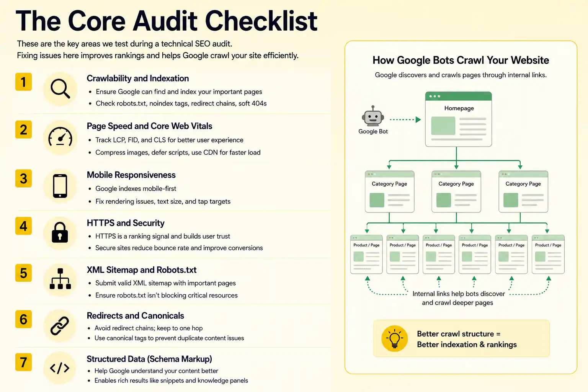Select the first Product / Page thumbnail
Viewport: 588px width, 392px height.
(366, 254)
